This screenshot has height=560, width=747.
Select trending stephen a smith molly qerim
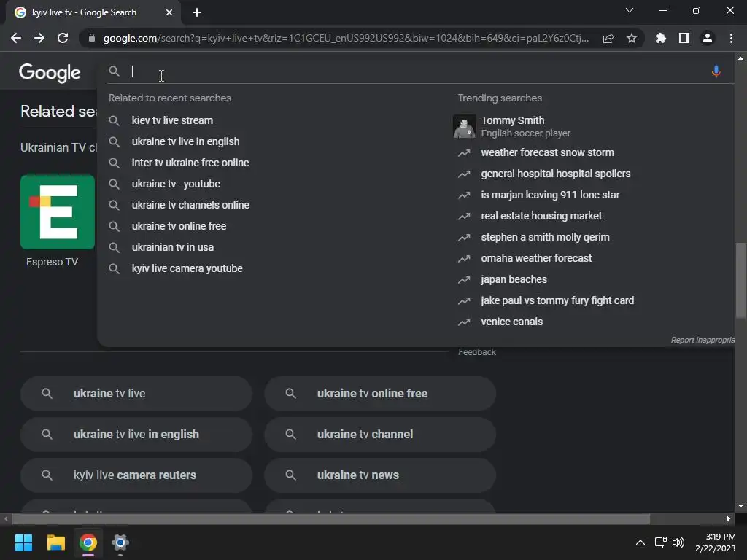coord(545,237)
